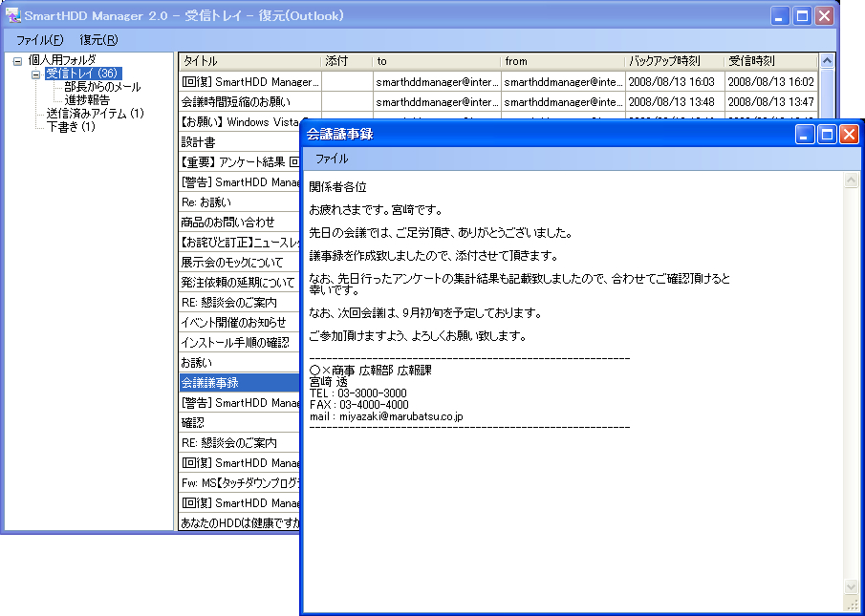Select the 会議時間短縮のお願い mail row
The height and width of the screenshot is (616, 865).
[498, 102]
